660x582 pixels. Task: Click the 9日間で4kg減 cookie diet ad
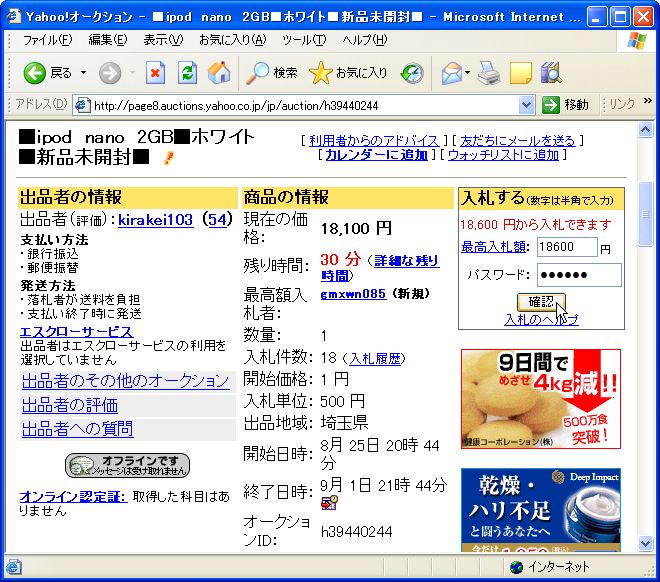click(541, 399)
